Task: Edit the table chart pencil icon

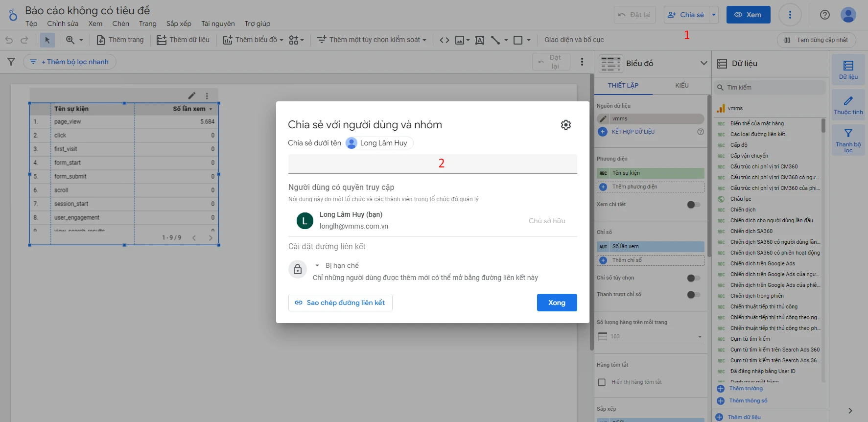Action: pos(192,95)
